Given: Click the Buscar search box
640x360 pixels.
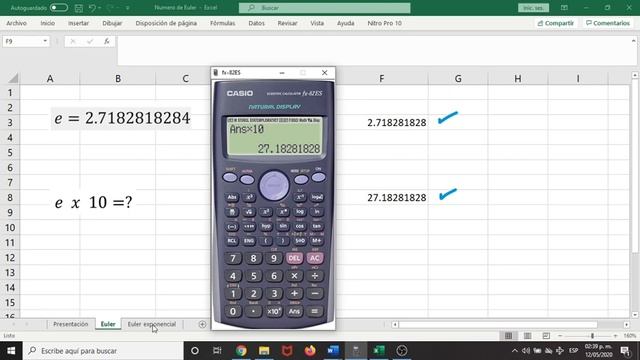Looking at the screenshot, I should pos(324,8).
